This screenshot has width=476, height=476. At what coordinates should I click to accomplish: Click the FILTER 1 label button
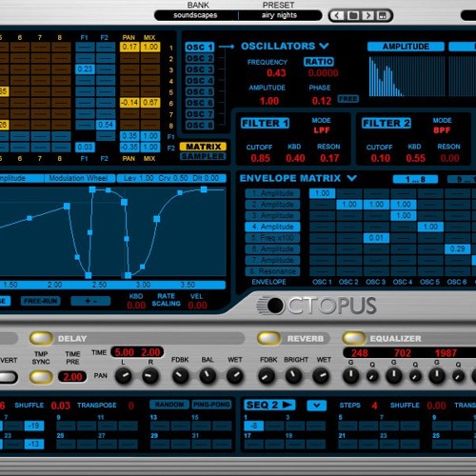265,123
